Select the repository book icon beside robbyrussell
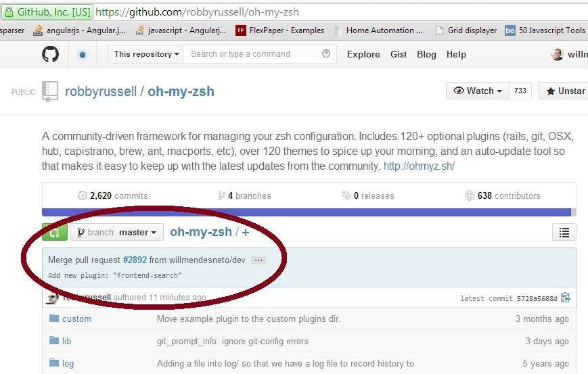588x374 pixels. pyautogui.click(x=50, y=91)
